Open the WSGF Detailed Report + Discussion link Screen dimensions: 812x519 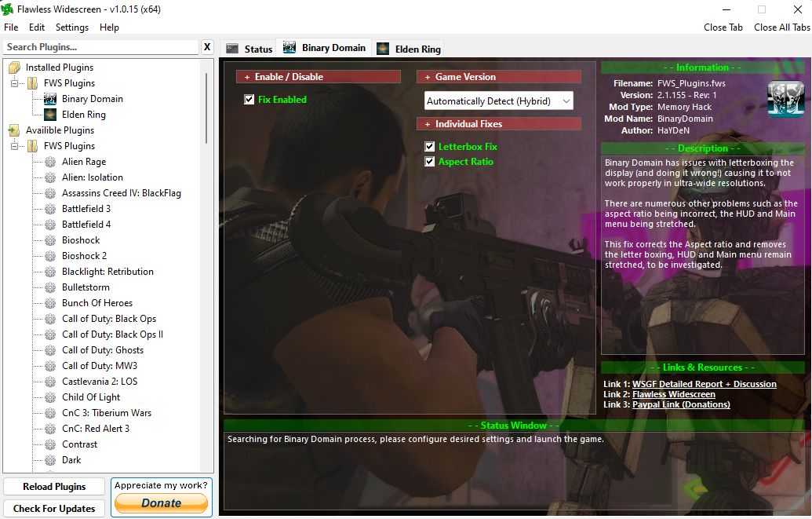(705, 384)
